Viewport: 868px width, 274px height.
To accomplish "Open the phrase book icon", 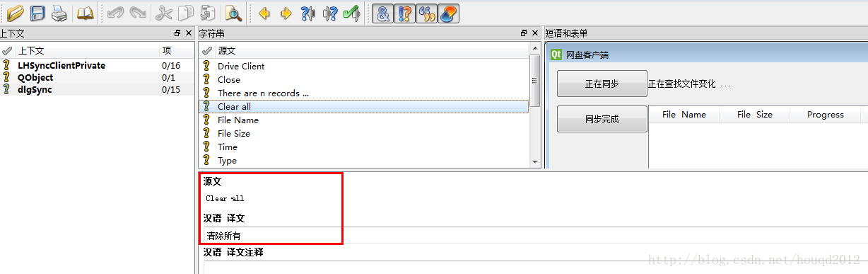I will (x=85, y=13).
